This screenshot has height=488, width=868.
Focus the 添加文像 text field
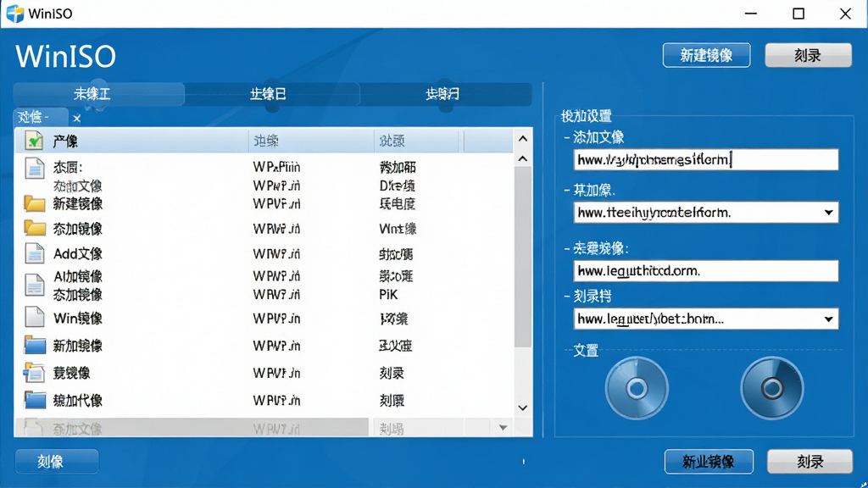(706, 160)
